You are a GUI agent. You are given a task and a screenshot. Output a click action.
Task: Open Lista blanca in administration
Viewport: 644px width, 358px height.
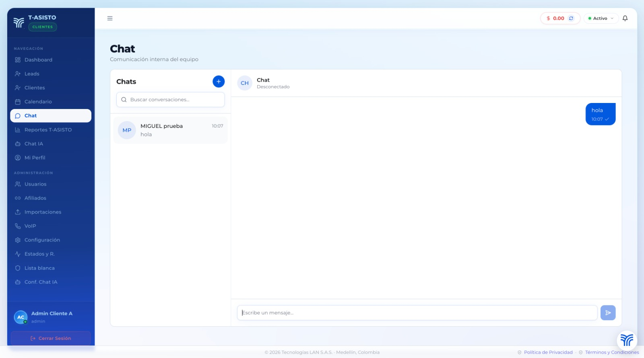[39, 268]
